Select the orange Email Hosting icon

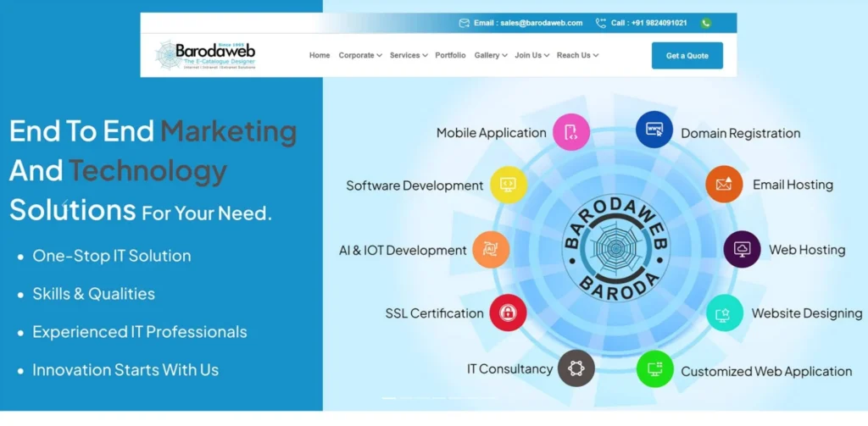click(x=723, y=184)
